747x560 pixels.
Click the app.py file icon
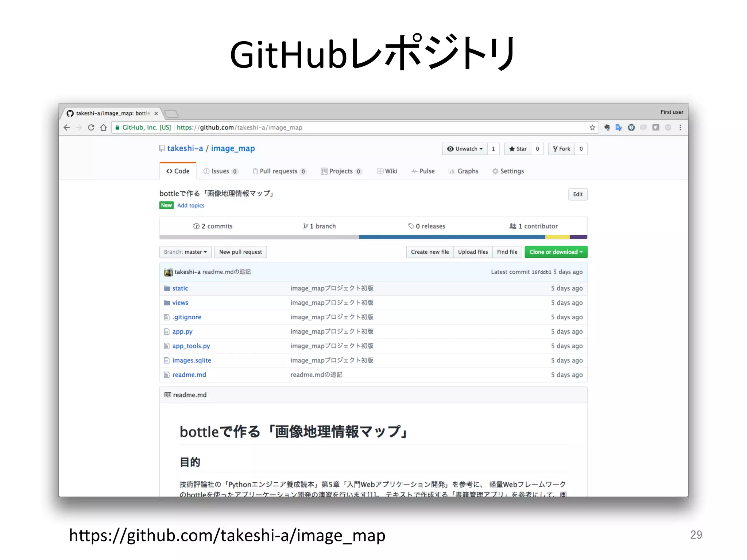click(167, 332)
